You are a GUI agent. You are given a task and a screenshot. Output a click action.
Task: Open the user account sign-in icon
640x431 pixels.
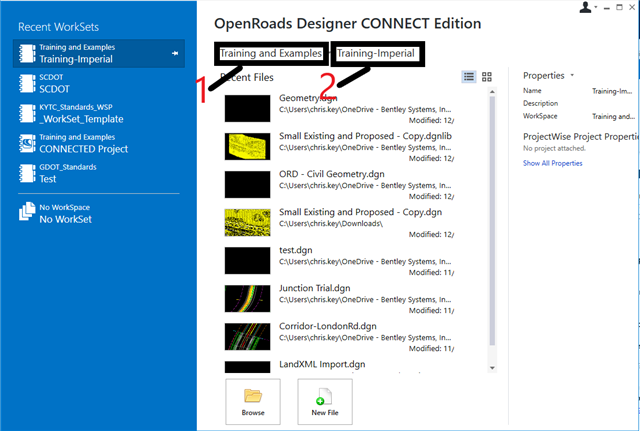pyautogui.click(x=585, y=7)
